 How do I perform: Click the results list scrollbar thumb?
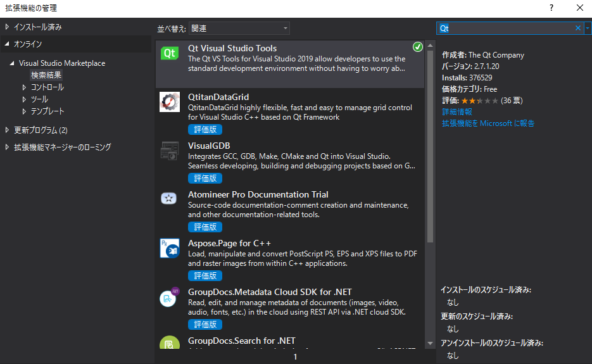click(430, 146)
